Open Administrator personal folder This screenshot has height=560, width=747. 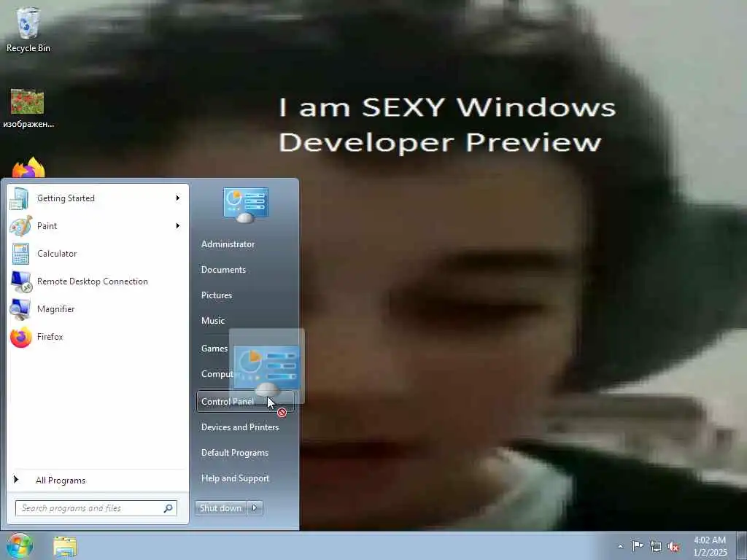click(228, 244)
